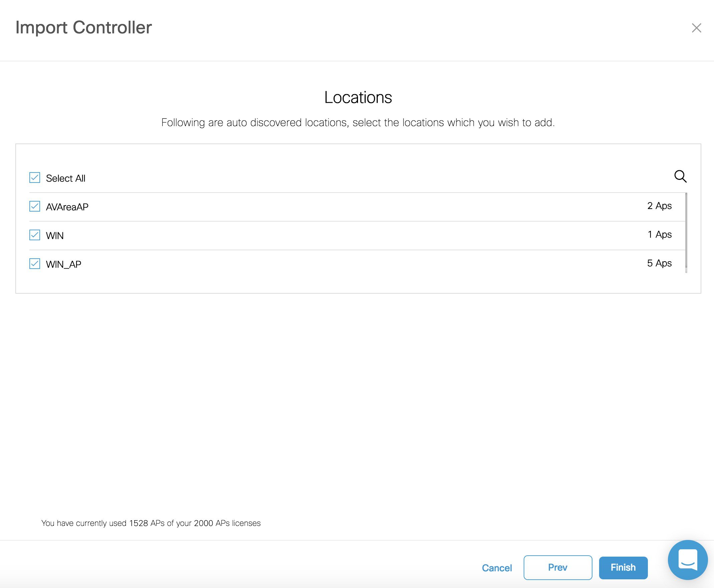Click the WIN_AP location name
Image resolution: width=714 pixels, height=588 pixels.
pyautogui.click(x=63, y=264)
